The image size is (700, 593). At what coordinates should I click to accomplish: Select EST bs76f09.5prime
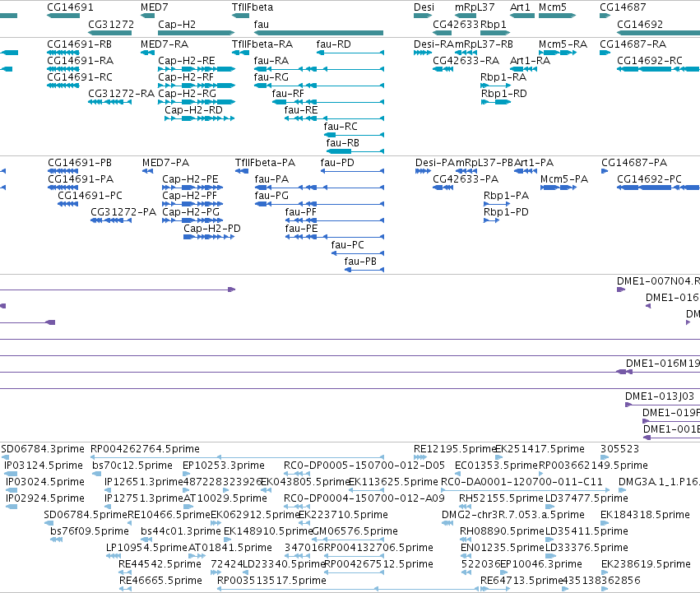56,540
